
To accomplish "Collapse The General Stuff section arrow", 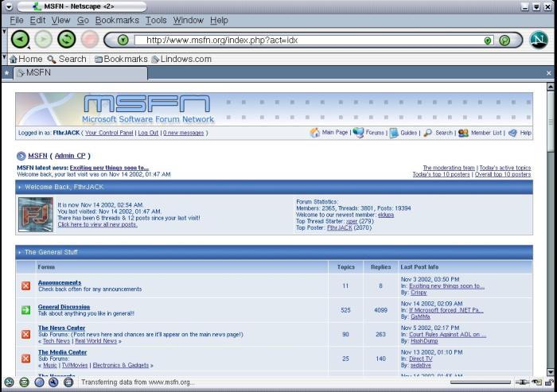I will click(x=20, y=253).
